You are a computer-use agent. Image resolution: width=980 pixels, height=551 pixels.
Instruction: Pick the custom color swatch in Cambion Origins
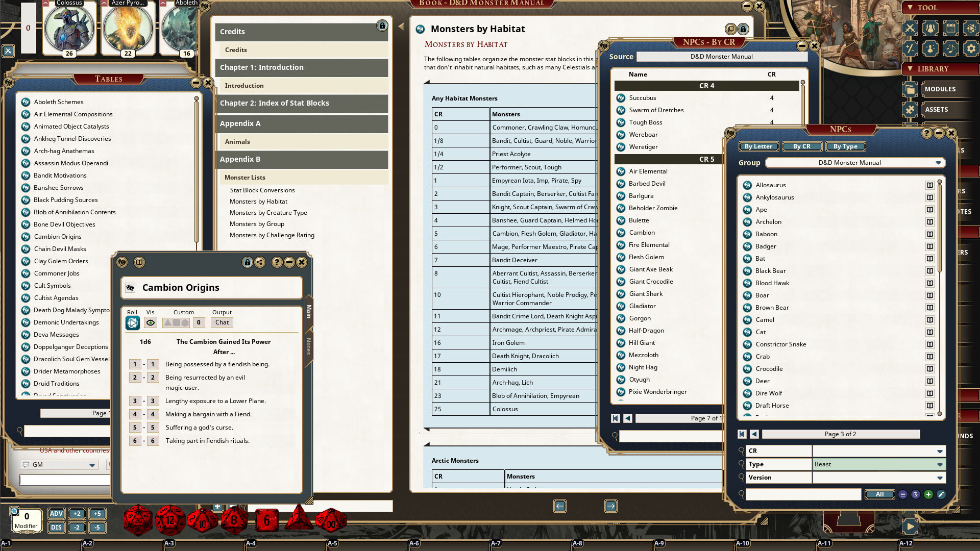176,322
